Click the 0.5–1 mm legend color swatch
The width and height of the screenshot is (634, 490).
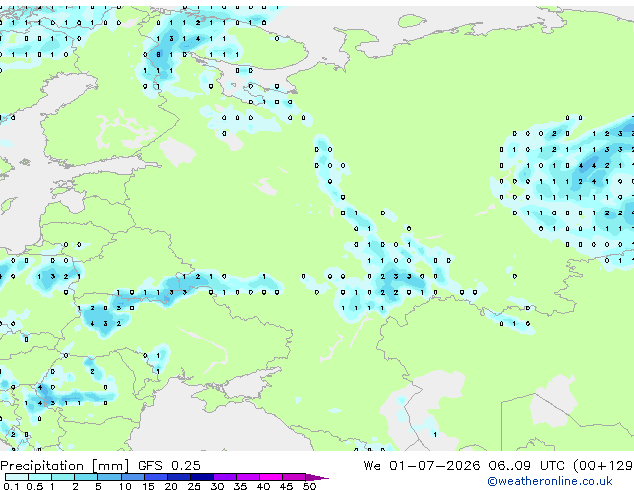tap(40, 477)
